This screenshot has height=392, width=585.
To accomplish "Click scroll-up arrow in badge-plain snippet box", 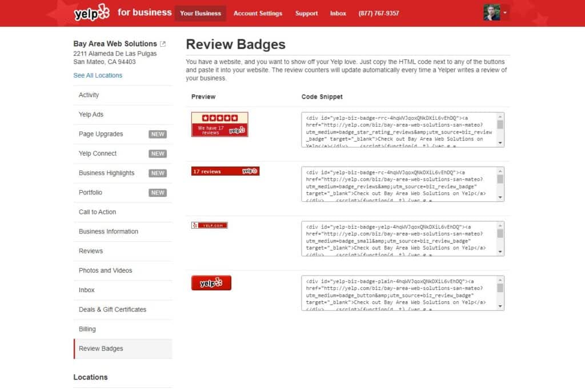I will pos(500,280).
